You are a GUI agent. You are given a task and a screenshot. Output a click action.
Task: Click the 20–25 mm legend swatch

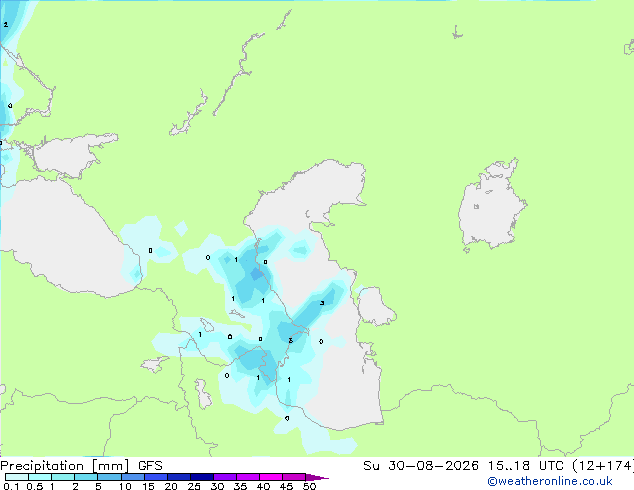[x=178, y=477]
